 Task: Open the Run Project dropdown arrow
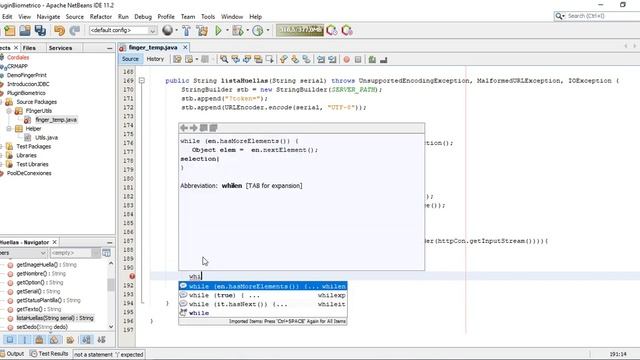[x=227, y=30]
